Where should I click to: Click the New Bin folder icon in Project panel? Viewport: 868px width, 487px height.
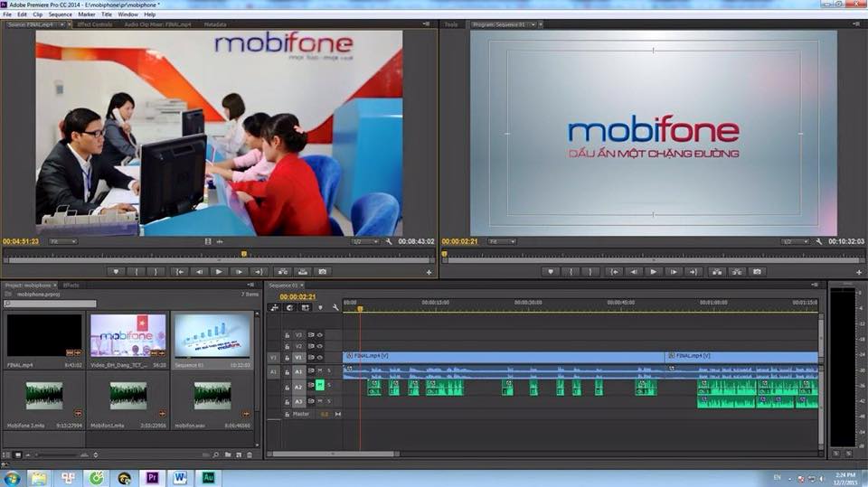(x=227, y=454)
